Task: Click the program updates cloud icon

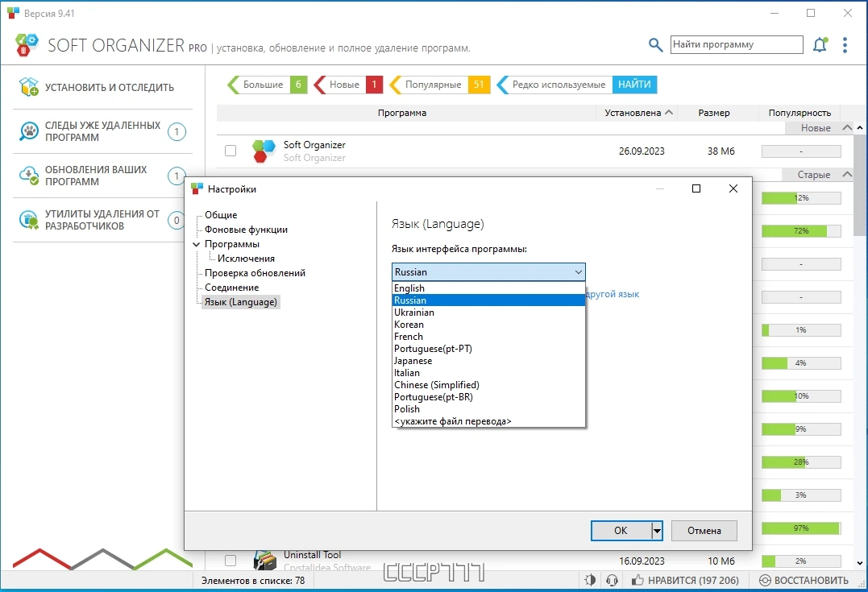Action: point(28,176)
